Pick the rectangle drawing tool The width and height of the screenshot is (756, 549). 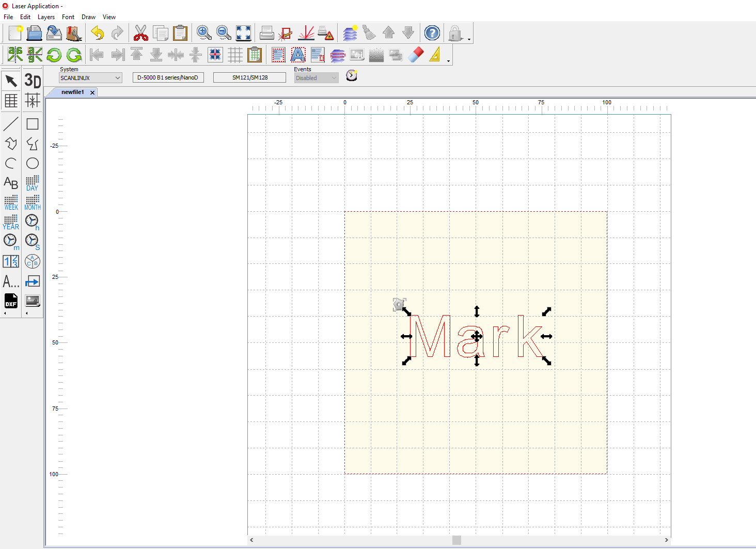33,124
